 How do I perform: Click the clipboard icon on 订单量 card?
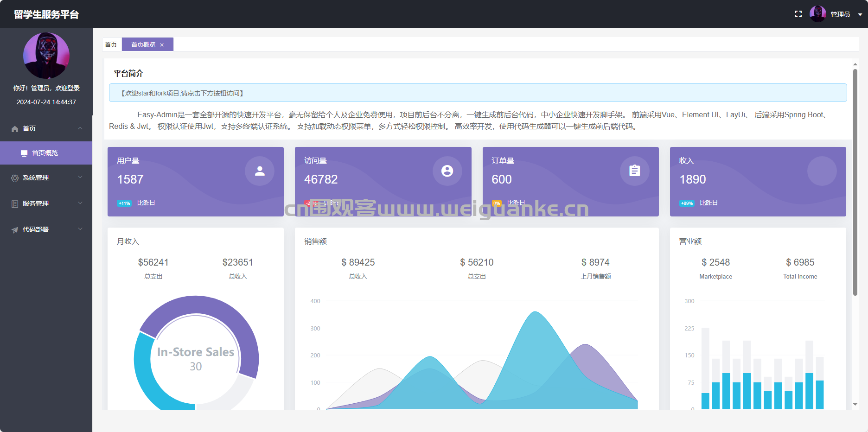(634, 171)
